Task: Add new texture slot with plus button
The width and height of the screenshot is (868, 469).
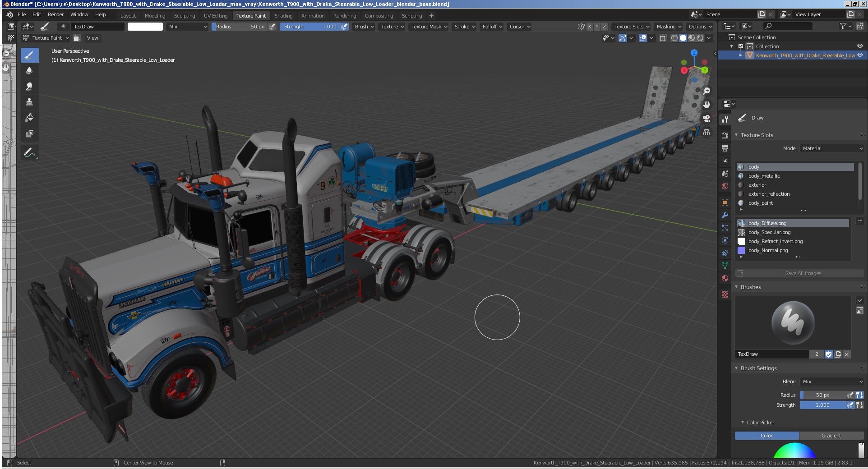Action: [x=860, y=221]
